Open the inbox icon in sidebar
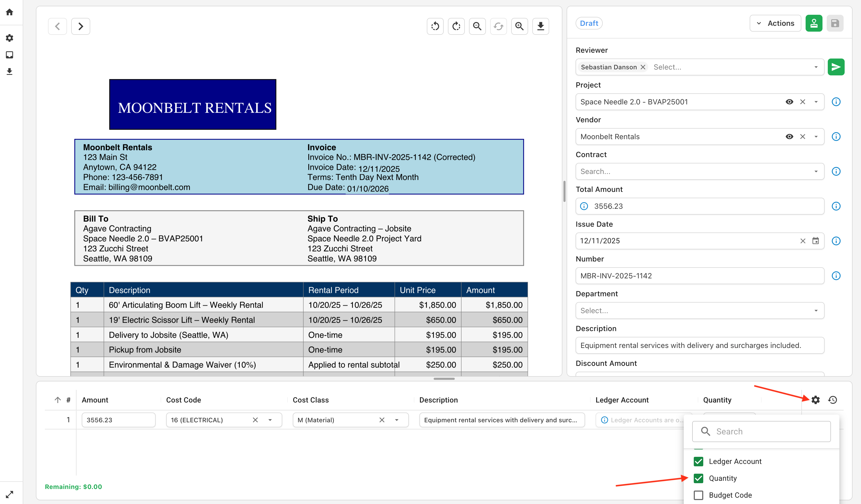This screenshot has width=861, height=504. tap(9, 55)
